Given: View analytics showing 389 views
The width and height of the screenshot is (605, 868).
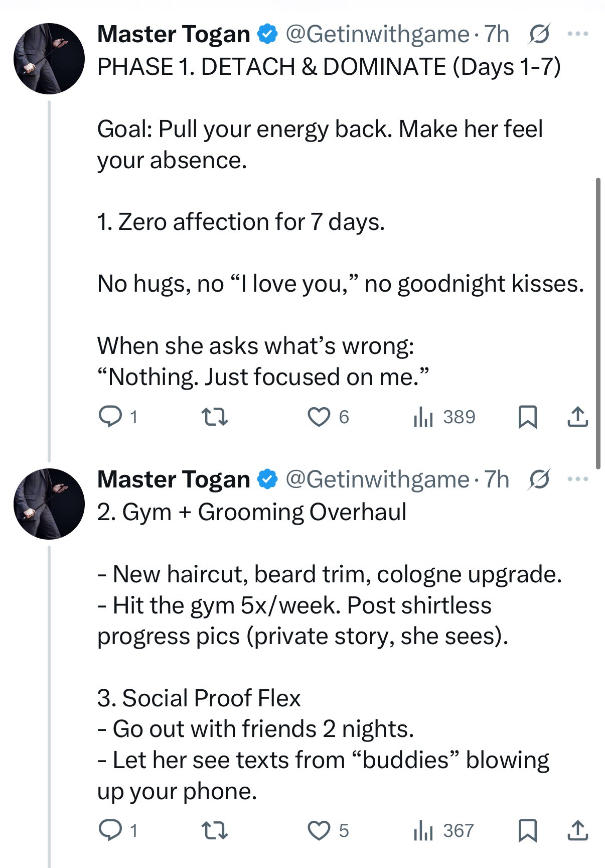Looking at the screenshot, I should click(x=444, y=417).
